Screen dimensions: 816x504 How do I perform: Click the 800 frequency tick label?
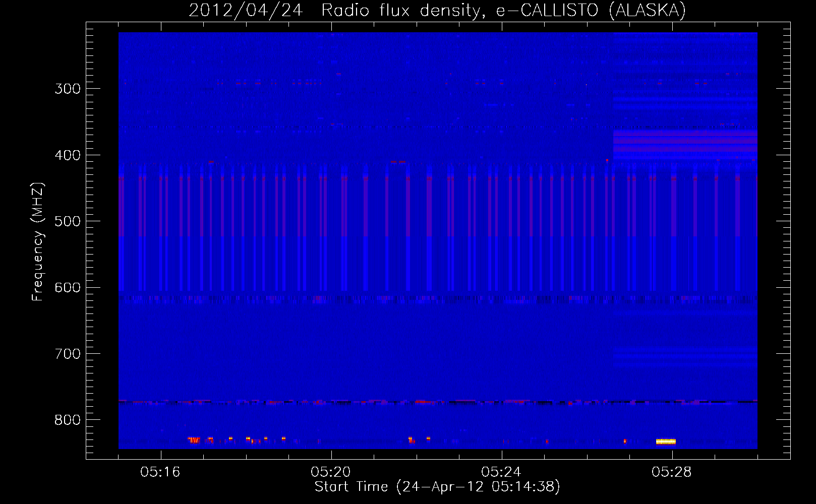tap(68, 420)
